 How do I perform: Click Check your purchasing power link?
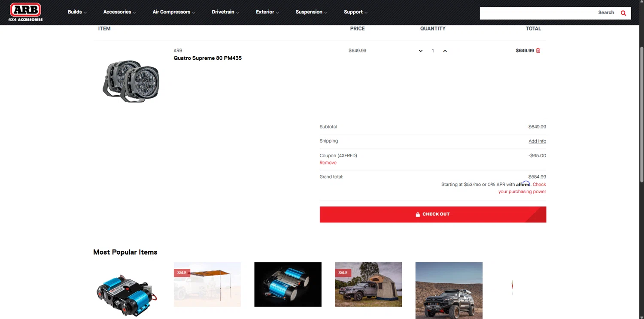click(522, 188)
